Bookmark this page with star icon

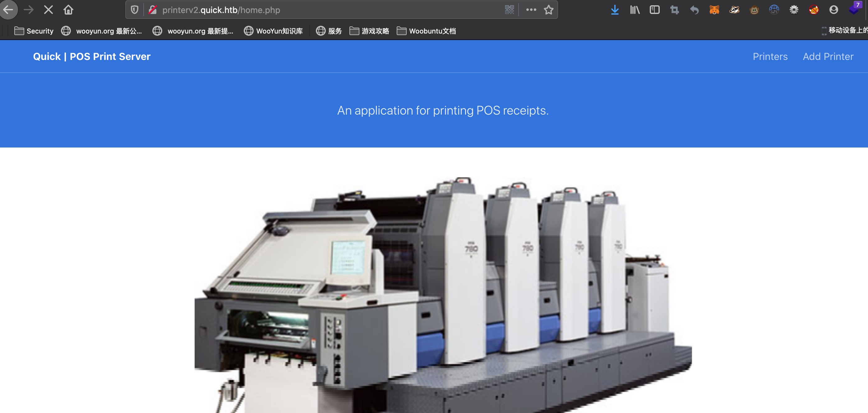[549, 10]
